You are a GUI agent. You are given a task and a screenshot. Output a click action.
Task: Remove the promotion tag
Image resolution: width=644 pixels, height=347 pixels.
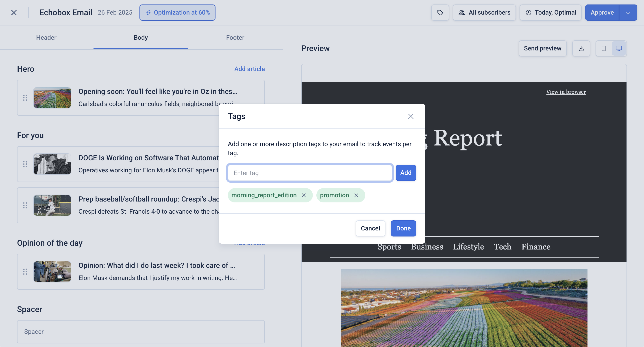point(356,195)
